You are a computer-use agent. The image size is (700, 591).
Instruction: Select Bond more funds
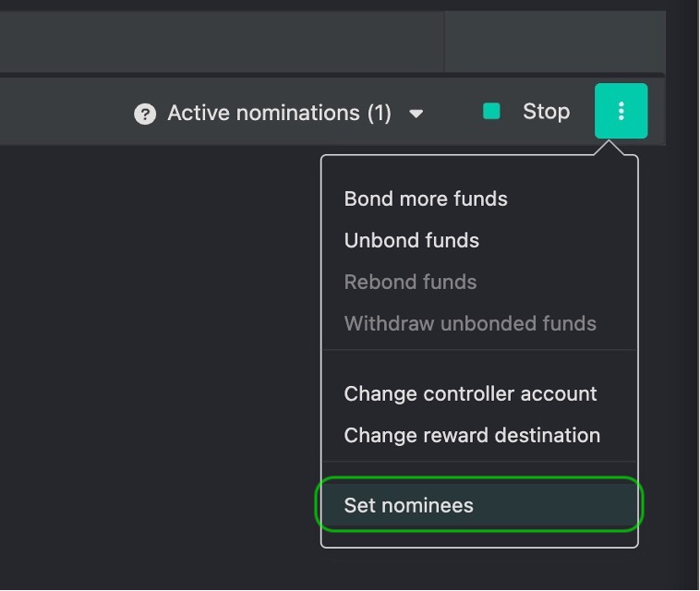(426, 199)
